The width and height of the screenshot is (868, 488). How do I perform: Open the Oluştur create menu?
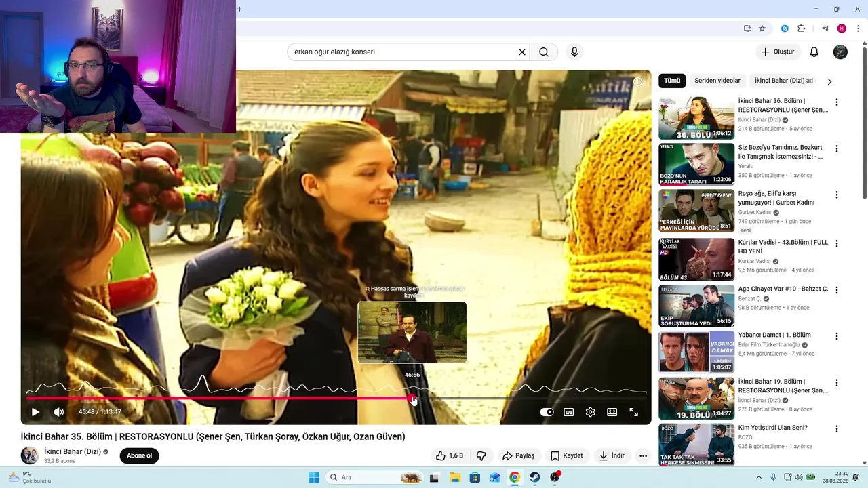(778, 52)
